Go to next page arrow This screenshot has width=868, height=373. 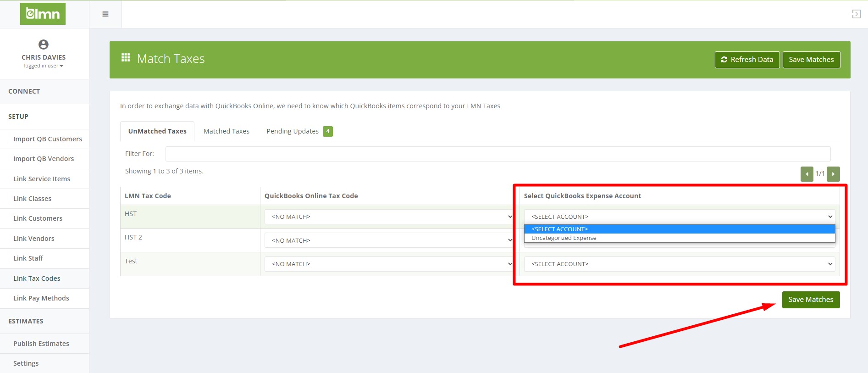point(833,174)
